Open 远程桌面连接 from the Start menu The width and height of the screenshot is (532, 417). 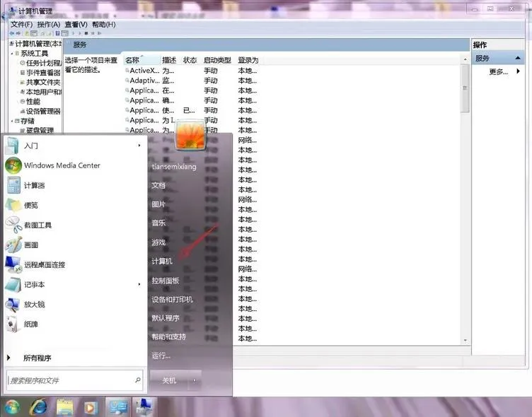click(75, 265)
